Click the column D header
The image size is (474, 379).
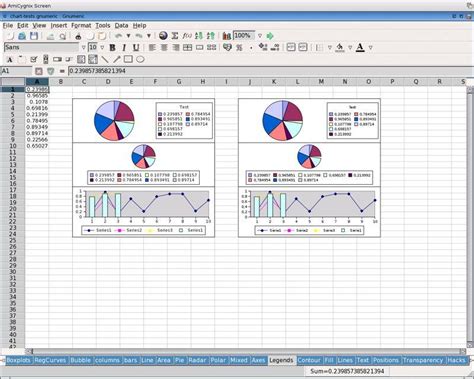[108, 81]
